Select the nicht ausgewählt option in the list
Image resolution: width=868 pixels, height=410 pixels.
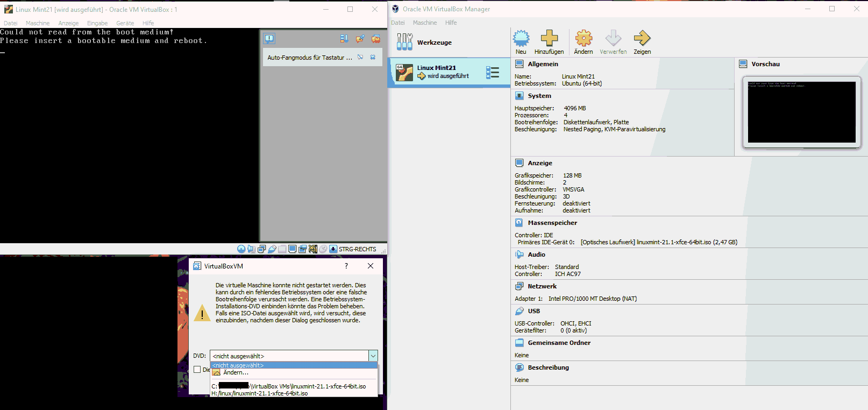pos(294,365)
